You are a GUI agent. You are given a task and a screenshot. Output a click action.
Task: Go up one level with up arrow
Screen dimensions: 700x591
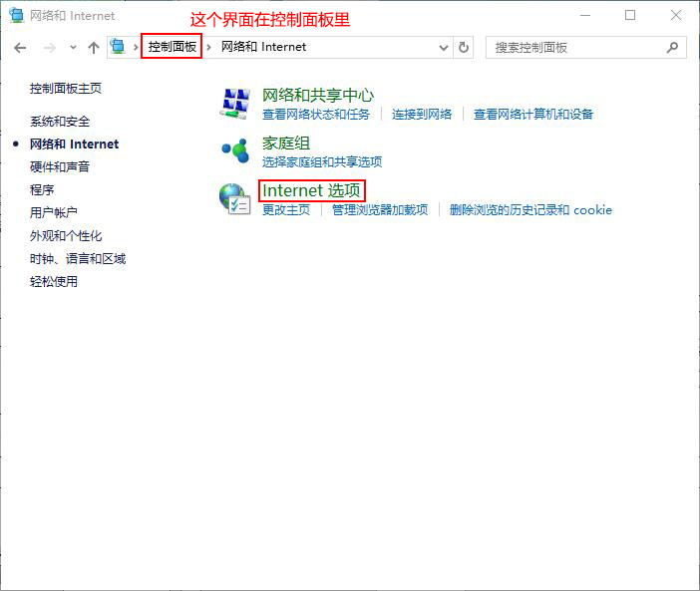[x=94, y=47]
